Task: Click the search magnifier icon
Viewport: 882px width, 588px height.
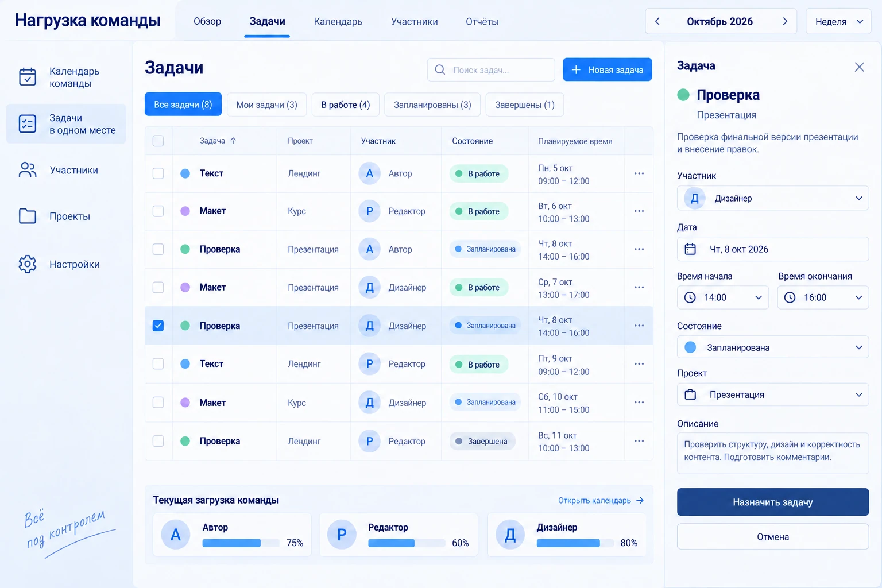Action: click(x=440, y=69)
